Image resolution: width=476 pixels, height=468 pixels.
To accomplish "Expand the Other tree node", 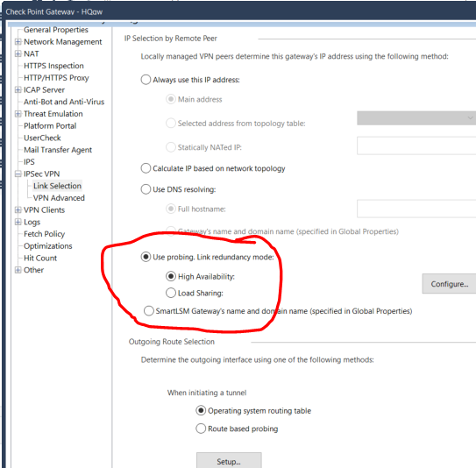I will (x=18, y=270).
